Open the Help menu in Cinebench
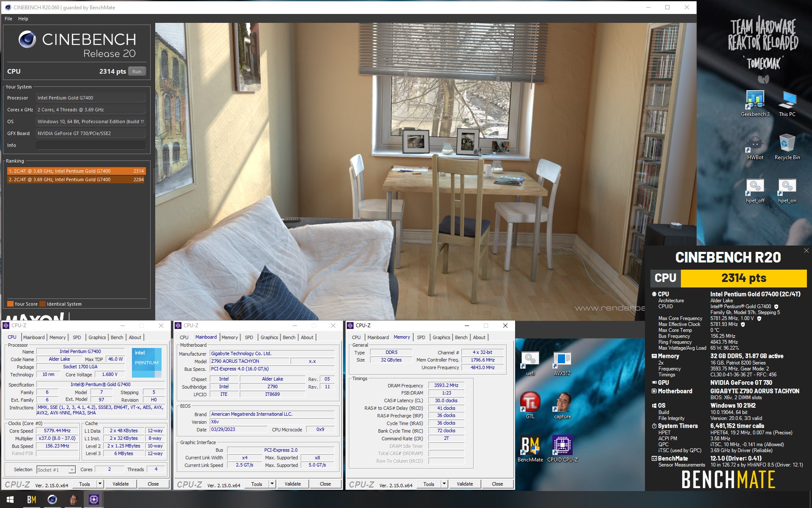Image resolution: width=812 pixels, height=508 pixels. [23, 19]
